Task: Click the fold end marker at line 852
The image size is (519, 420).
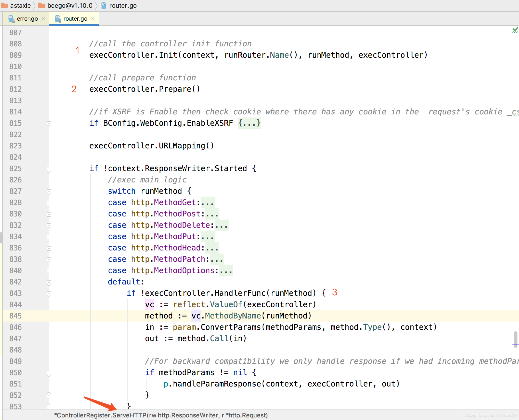Action: (x=49, y=395)
